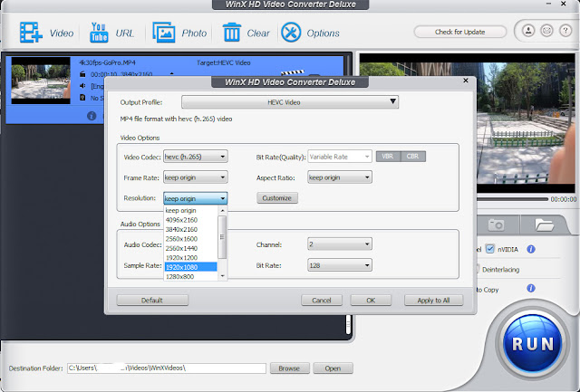Open the audio Bit Rate 128 dropdown
The height and width of the screenshot is (392, 580).
point(340,265)
